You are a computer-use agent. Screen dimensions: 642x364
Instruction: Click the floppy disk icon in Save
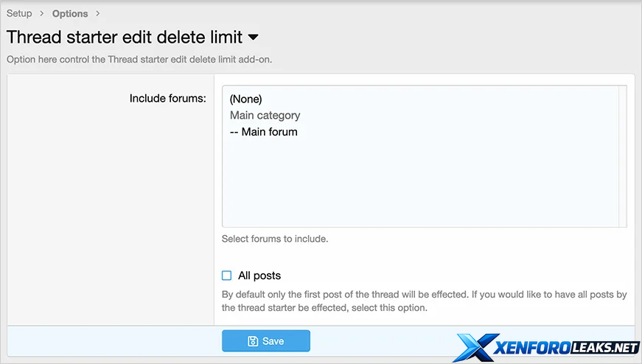click(253, 341)
